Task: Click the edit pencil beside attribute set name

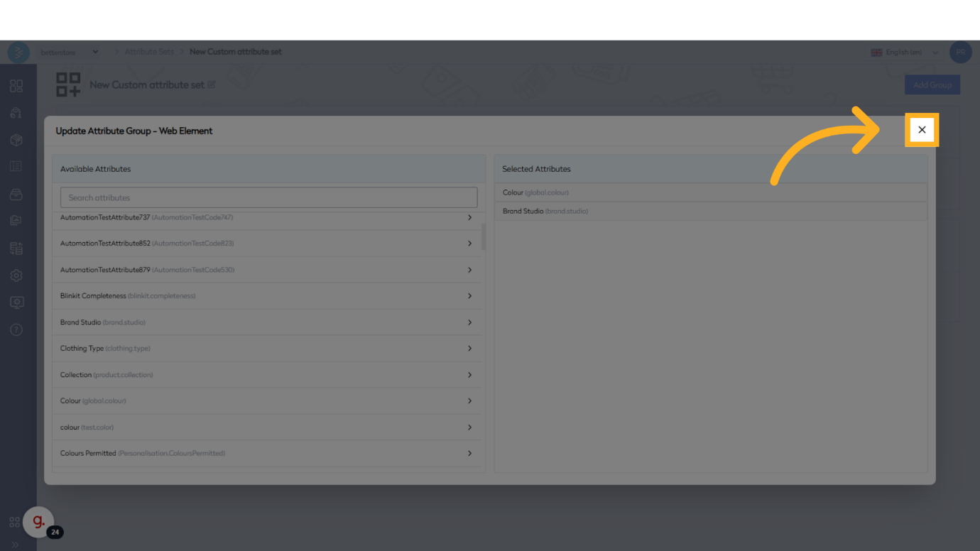Action: tap(212, 84)
